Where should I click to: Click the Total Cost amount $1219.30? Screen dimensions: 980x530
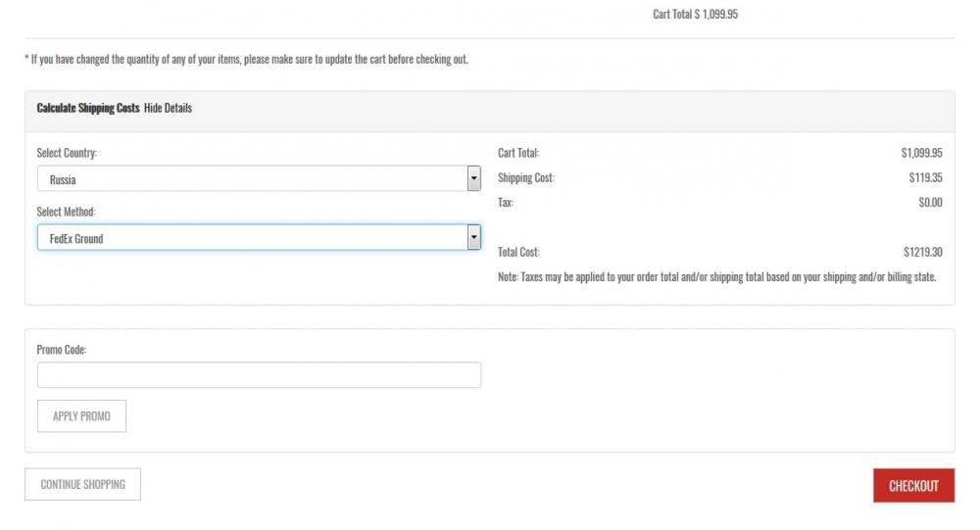point(922,252)
